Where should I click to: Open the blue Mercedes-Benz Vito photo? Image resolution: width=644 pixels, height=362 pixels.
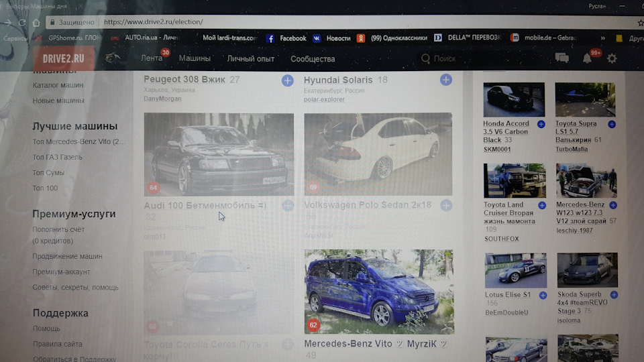[379, 292]
